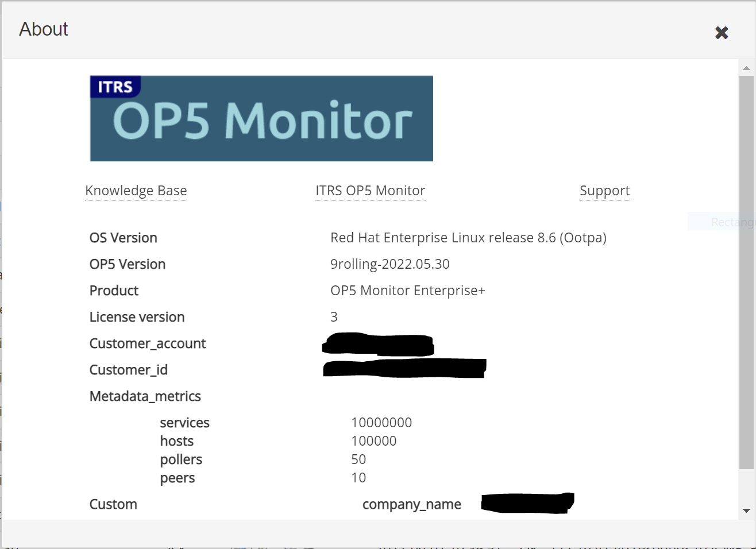Click the ITRS badge on logo
Viewport: 756px width, 549px height.
point(115,87)
